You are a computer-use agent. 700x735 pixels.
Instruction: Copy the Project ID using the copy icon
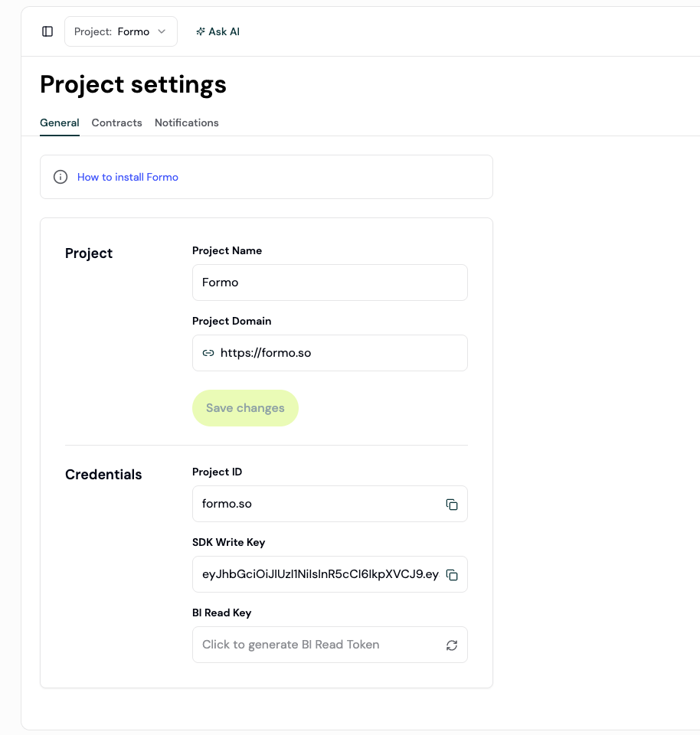pyautogui.click(x=451, y=504)
